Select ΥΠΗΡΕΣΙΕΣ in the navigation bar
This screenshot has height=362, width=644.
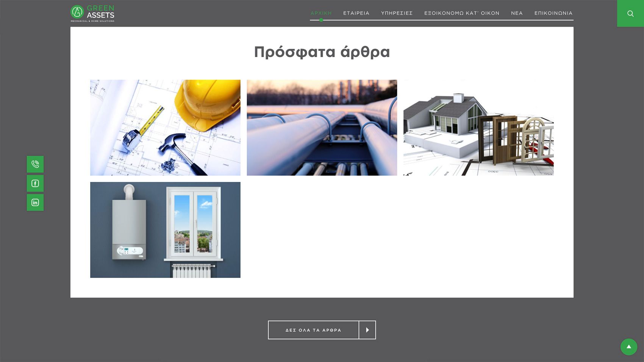pos(397,13)
